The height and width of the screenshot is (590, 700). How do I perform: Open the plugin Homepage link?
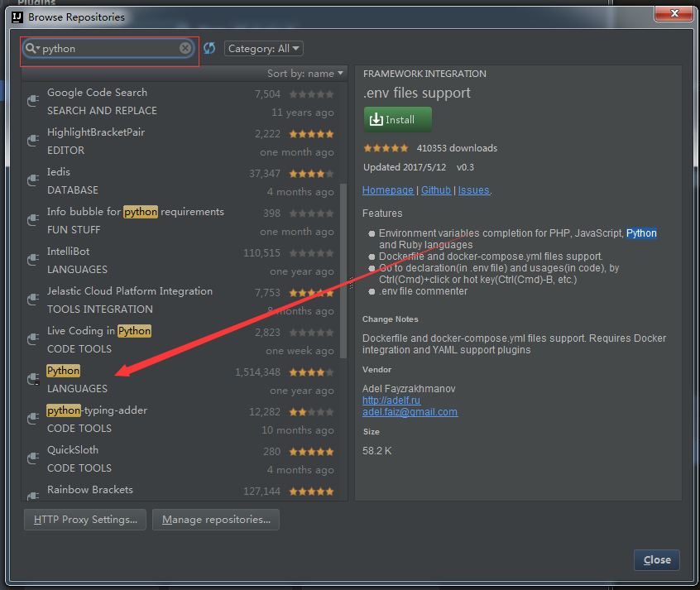tap(387, 190)
